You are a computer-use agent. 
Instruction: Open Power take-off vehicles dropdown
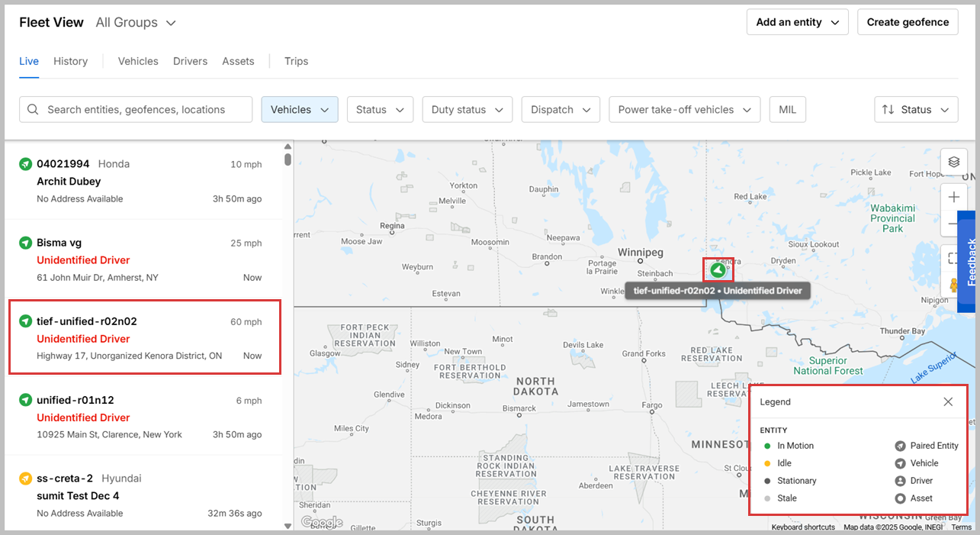click(685, 109)
